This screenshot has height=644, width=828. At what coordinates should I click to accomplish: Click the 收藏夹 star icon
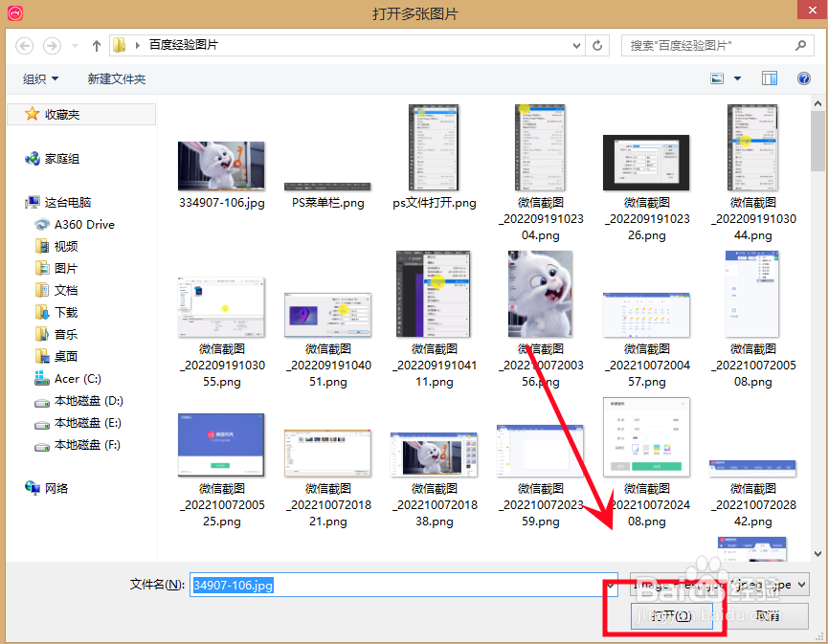(x=33, y=112)
